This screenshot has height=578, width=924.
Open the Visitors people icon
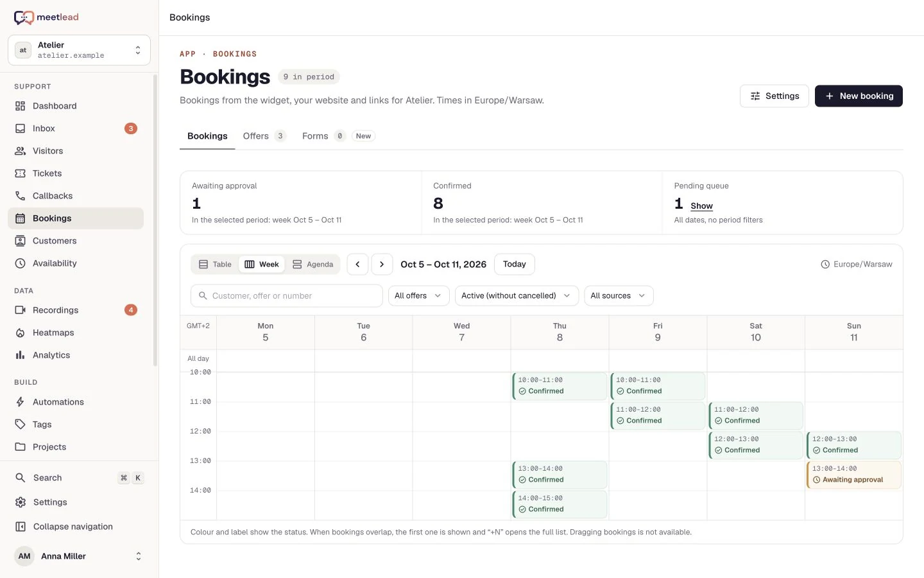pos(21,151)
